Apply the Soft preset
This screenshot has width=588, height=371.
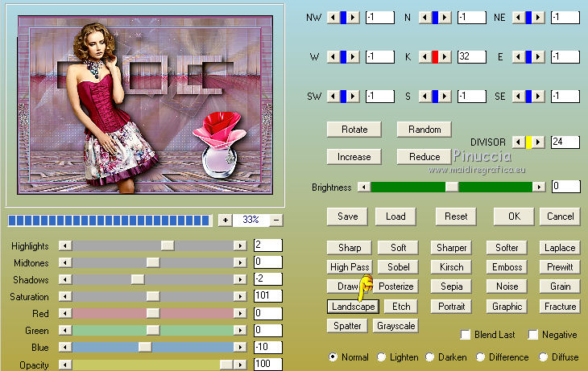[398, 248]
